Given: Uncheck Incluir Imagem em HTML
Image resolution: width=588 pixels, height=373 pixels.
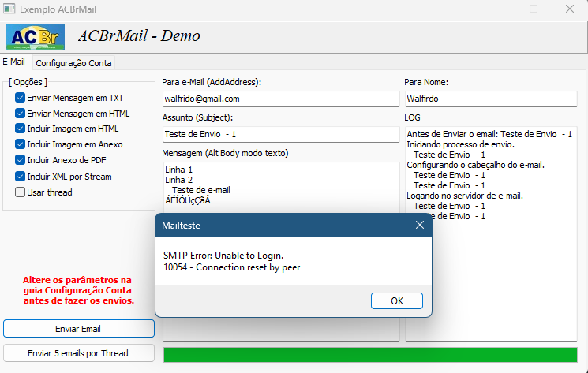Looking at the screenshot, I should point(20,129).
